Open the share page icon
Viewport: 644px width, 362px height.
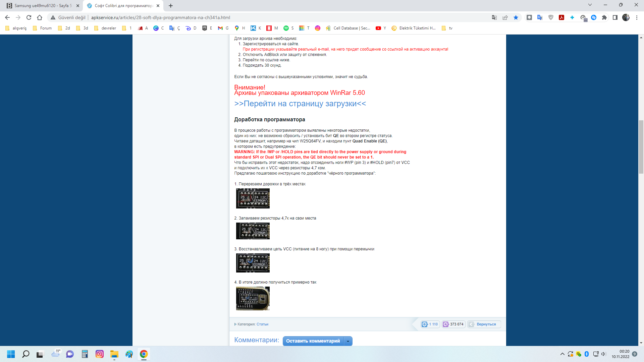point(505,17)
